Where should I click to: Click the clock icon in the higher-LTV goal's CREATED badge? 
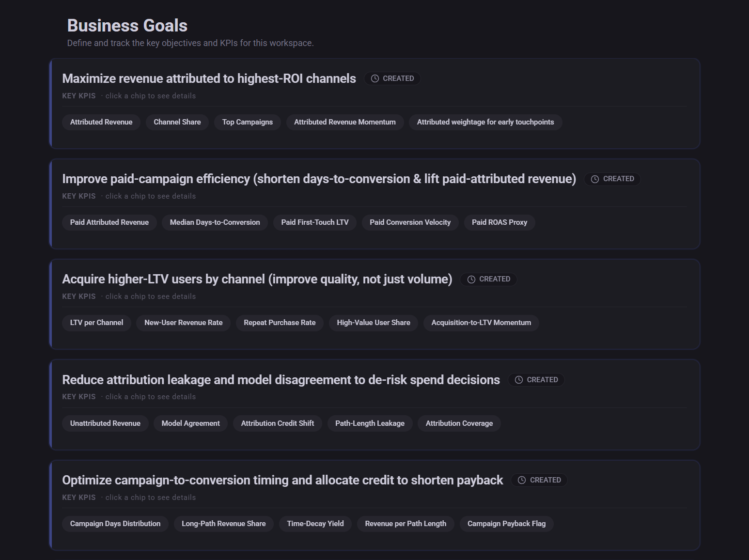pos(470,279)
